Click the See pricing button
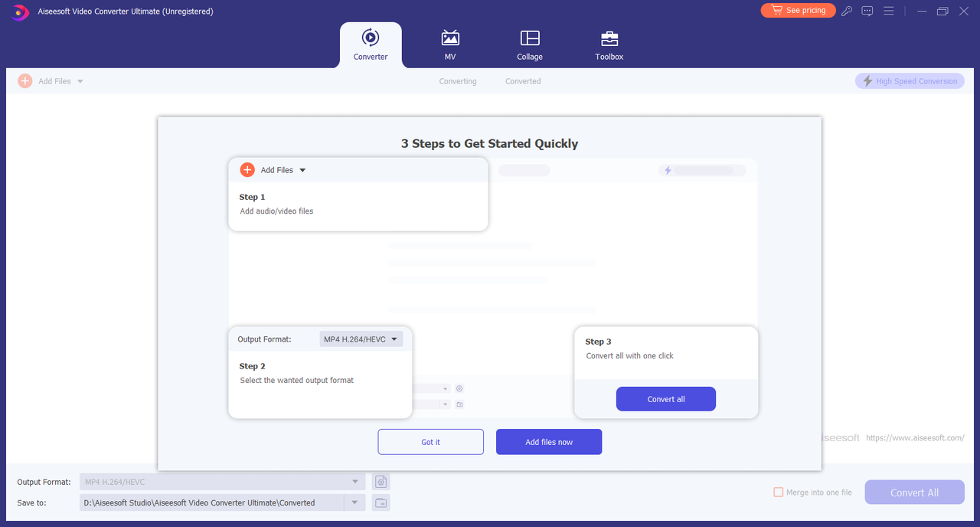The height and width of the screenshot is (527, 980). point(798,10)
